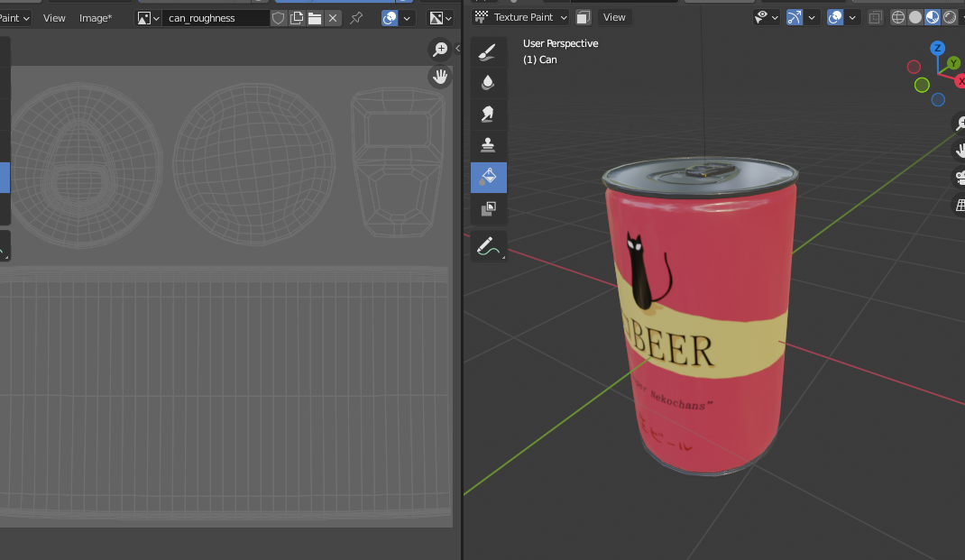Select the Clone stamp tool
Screen dimensions: 965x560
tap(488, 144)
